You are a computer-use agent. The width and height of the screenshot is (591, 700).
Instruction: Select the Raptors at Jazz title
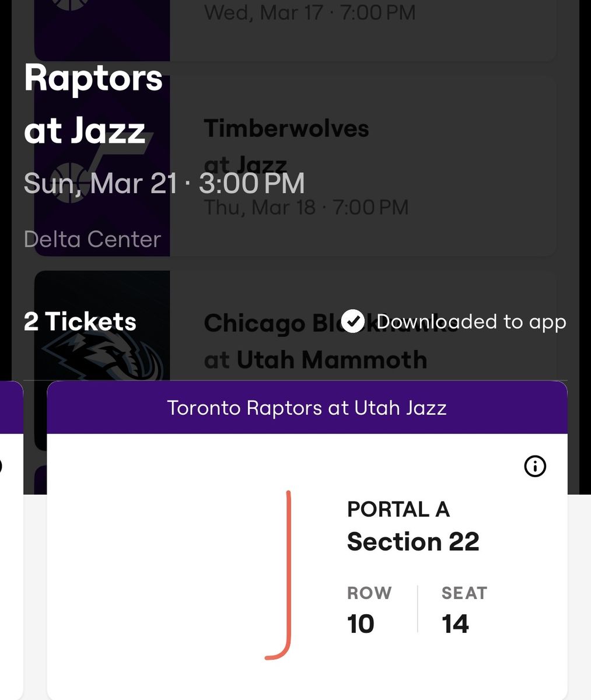(93, 104)
